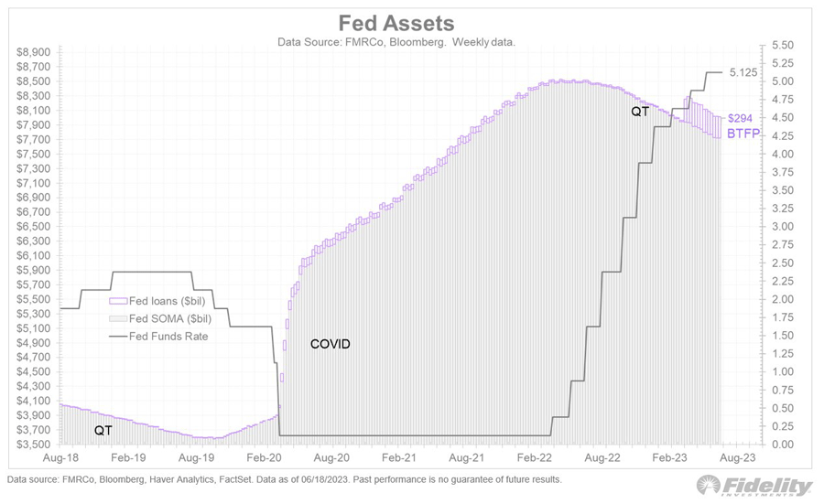This screenshot has height=504, width=824.
Task: Click the Aug-23 x-axis label
Action: (737, 456)
